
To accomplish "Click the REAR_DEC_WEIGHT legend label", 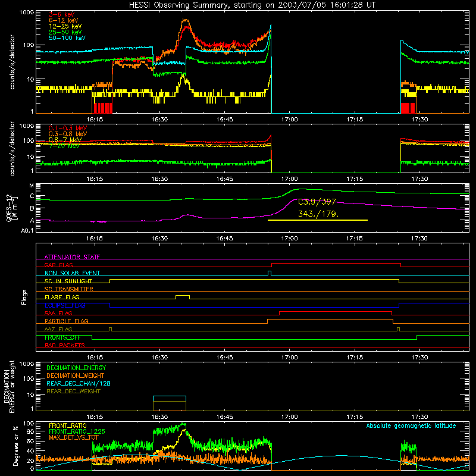I will point(73,392).
